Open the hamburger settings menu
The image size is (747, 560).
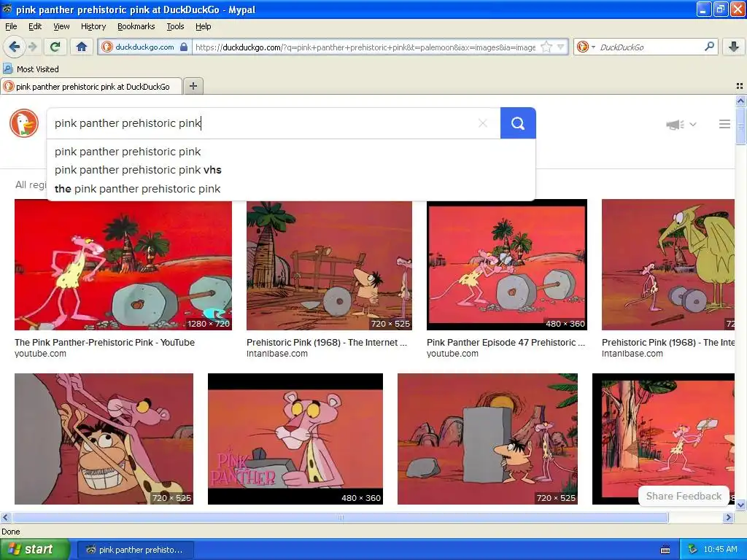point(724,124)
